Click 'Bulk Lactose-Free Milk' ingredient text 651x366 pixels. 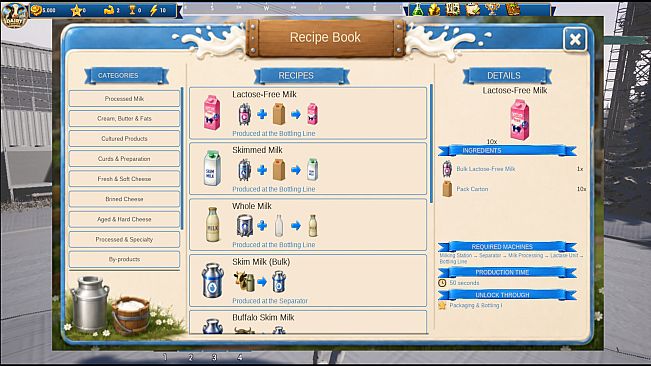(x=486, y=169)
